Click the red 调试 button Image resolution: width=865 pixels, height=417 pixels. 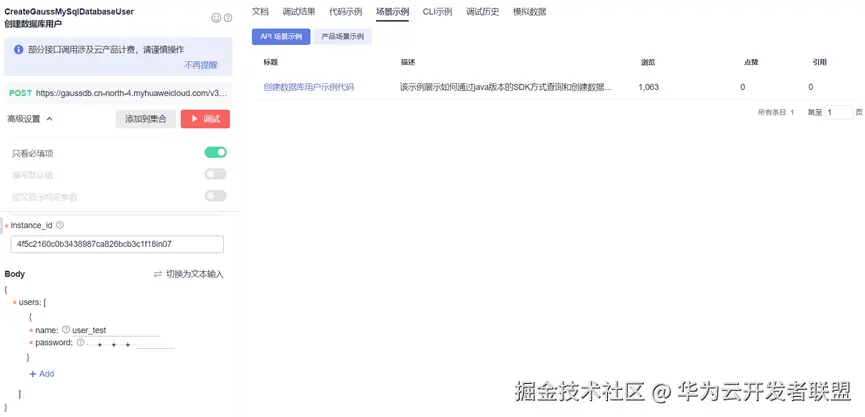coord(205,119)
